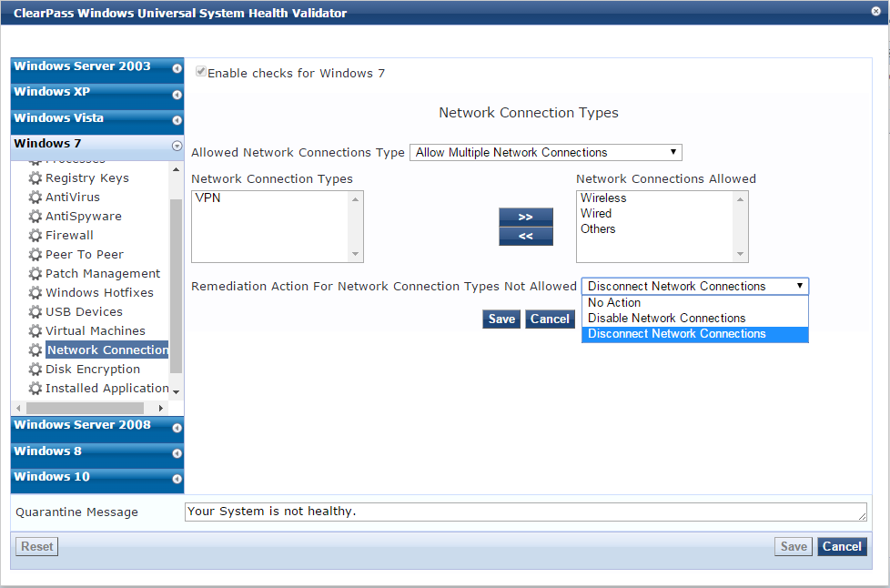This screenshot has width=890, height=588.
Task: Click the bottom-bar Cancel button
Action: point(842,546)
